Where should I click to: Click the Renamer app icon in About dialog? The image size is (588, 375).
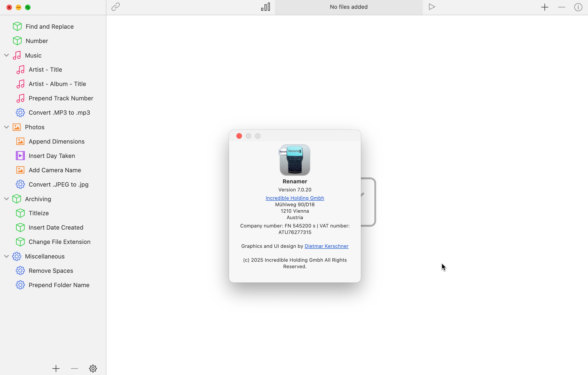click(x=295, y=160)
